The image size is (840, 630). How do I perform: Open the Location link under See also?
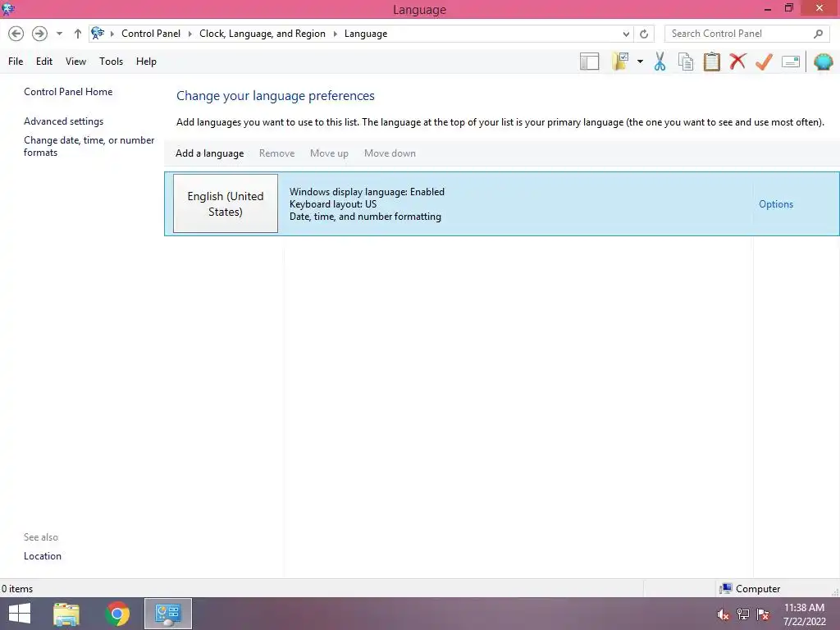coord(43,556)
